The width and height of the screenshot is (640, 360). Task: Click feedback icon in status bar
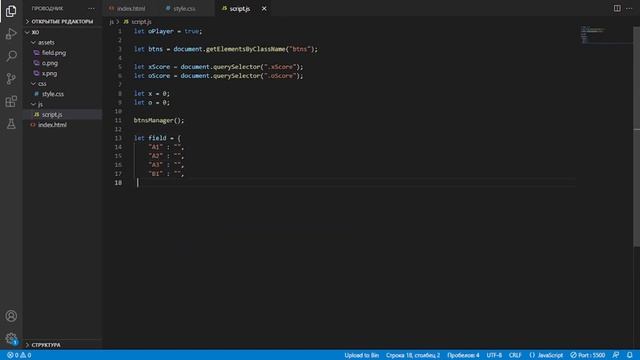point(616,355)
